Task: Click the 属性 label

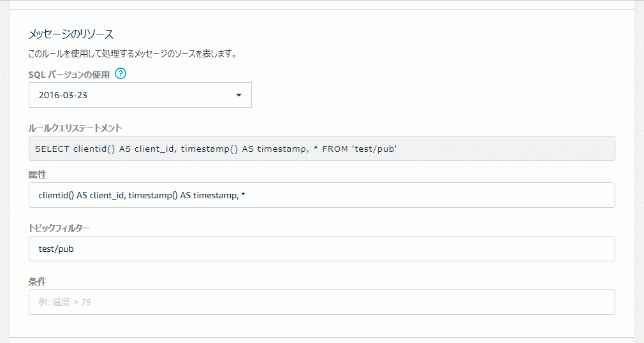Action: point(37,175)
